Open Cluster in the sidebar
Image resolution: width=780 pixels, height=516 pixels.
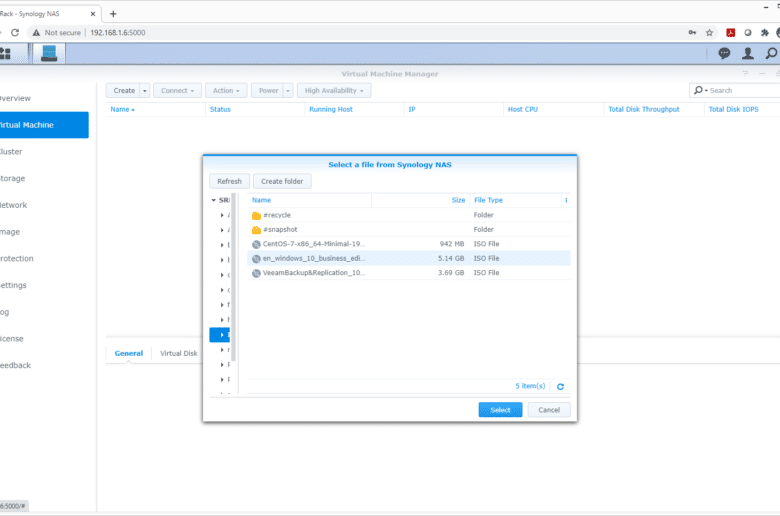(x=11, y=152)
